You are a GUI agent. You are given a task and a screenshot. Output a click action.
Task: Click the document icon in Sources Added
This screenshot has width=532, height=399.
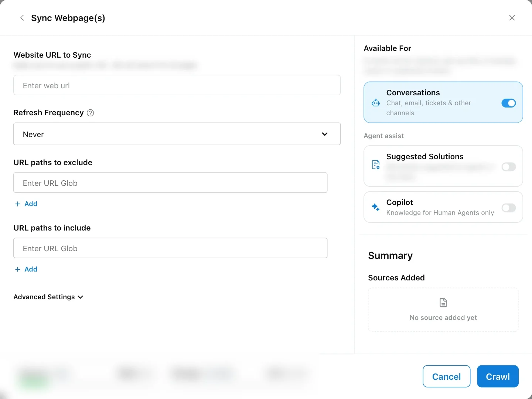[443, 303]
